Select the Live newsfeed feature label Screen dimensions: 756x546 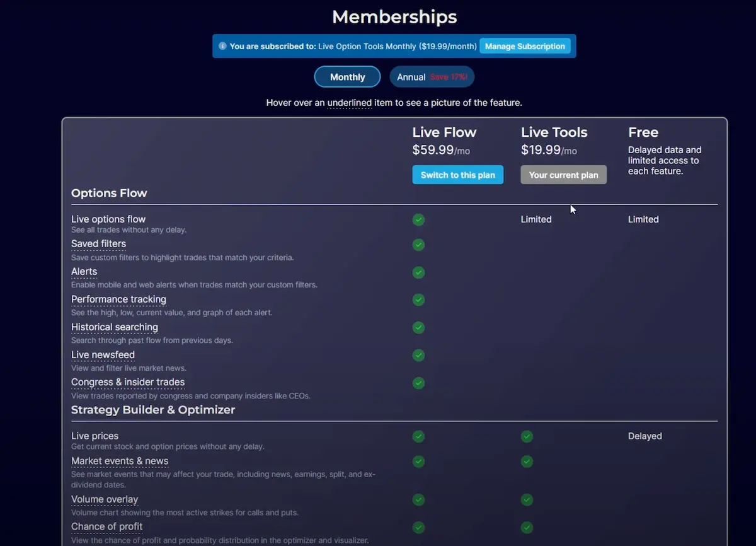tap(103, 355)
